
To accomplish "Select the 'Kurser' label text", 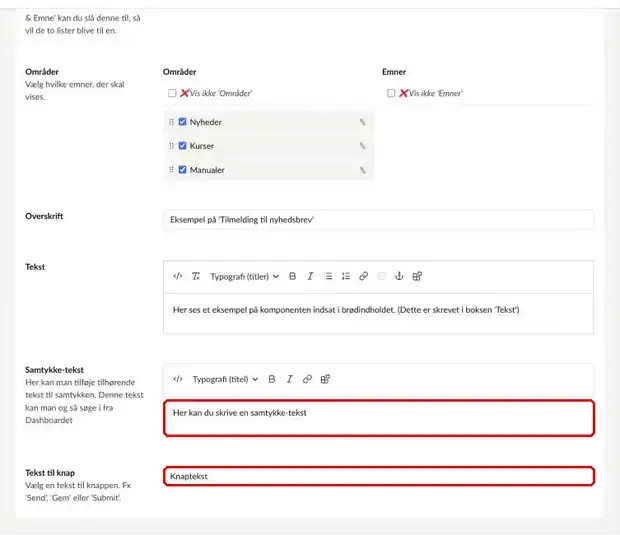I will pyautogui.click(x=202, y=146).
